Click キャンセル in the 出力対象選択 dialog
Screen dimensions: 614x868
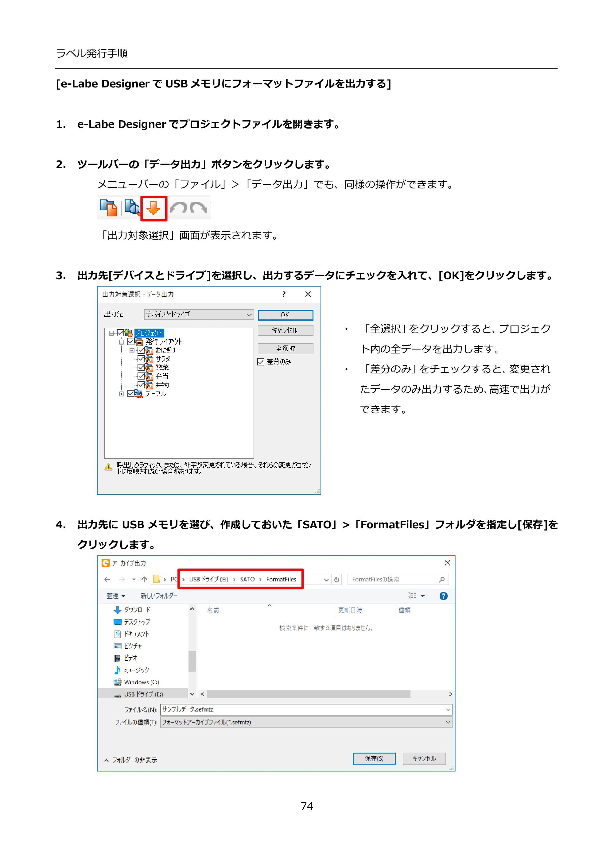[x=285, y=330]
